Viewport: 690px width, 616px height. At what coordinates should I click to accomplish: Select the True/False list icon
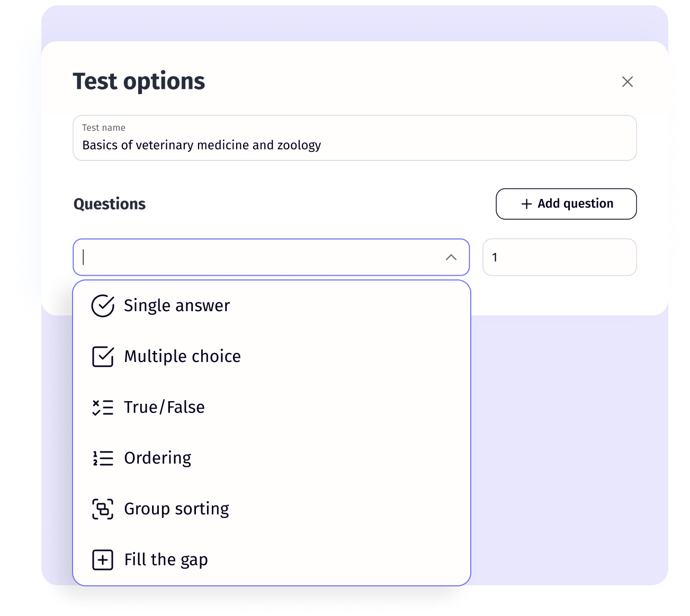click(x=103, y=407)
